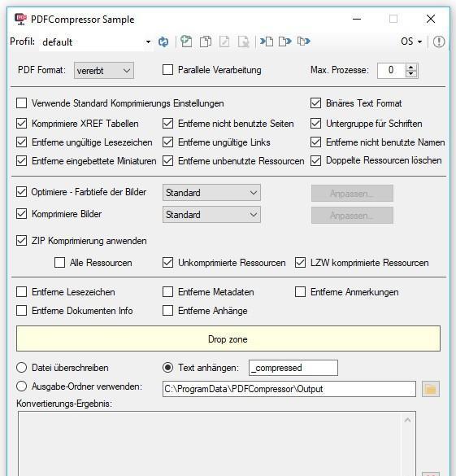The height and width of the screenshot is (476, 456).
Task: Open the Komprimiere Bilder Standard dropdown
Action: (x=211, y=215)
